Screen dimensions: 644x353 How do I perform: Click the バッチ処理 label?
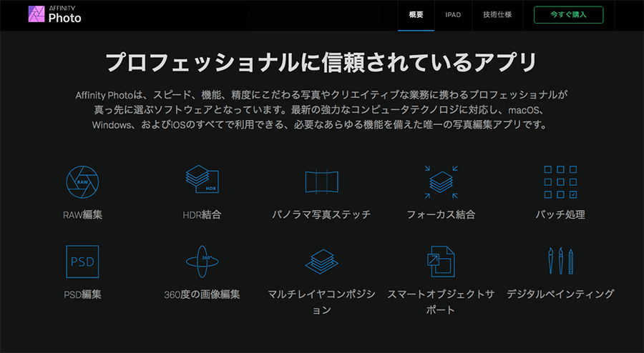click(x=560, y=214)
